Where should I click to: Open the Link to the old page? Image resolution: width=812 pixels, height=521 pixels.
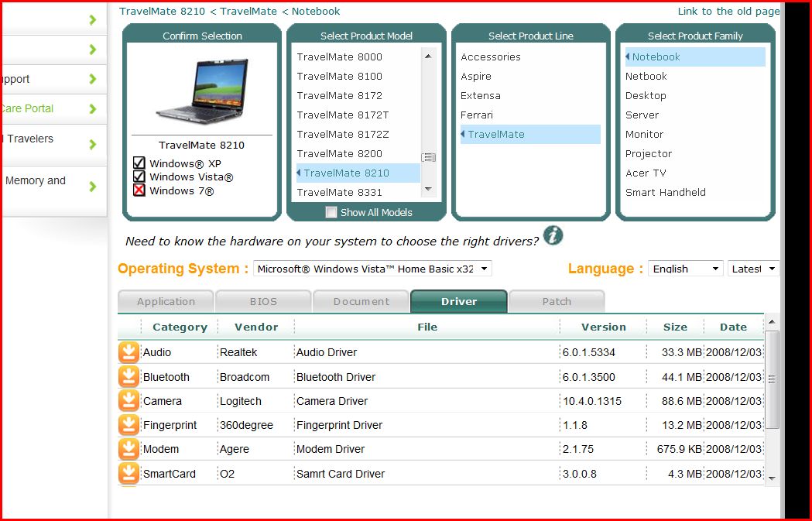pos(728,12)
